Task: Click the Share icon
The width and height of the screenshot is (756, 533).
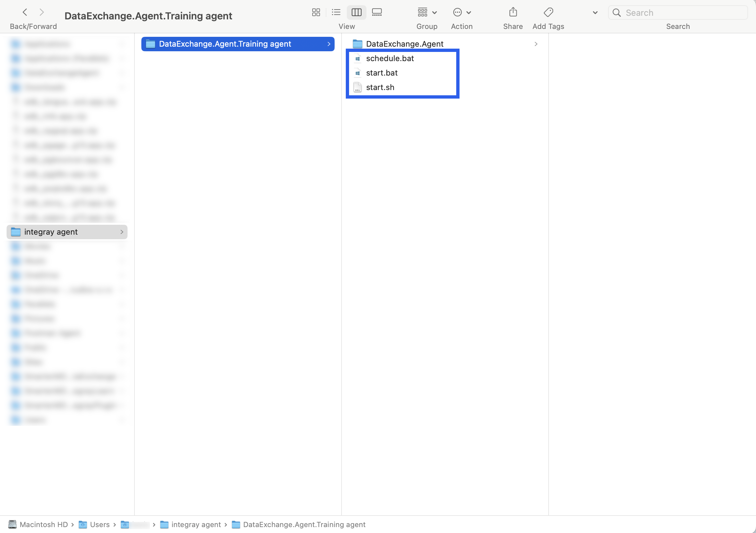Action: [x=513, y=12]
